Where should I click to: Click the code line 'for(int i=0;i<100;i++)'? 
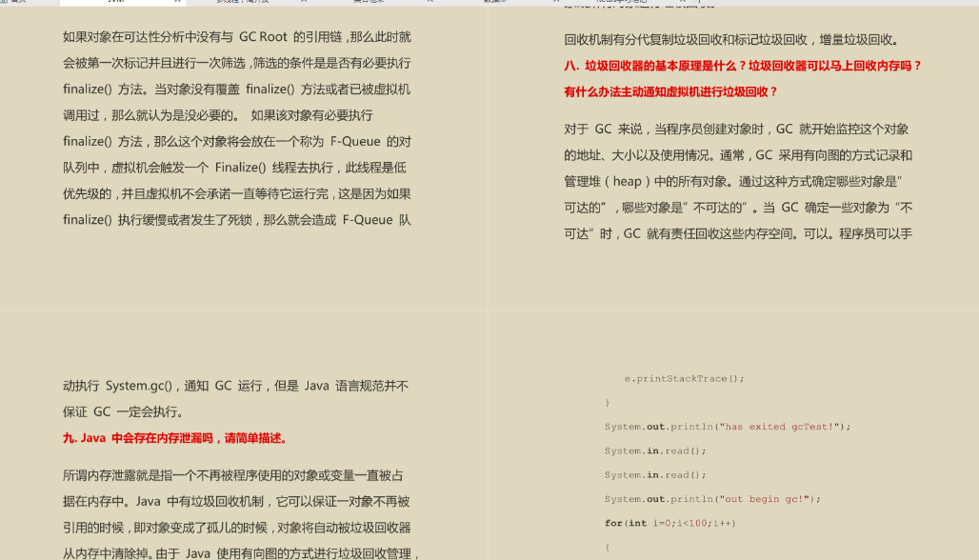click(669, 523)
